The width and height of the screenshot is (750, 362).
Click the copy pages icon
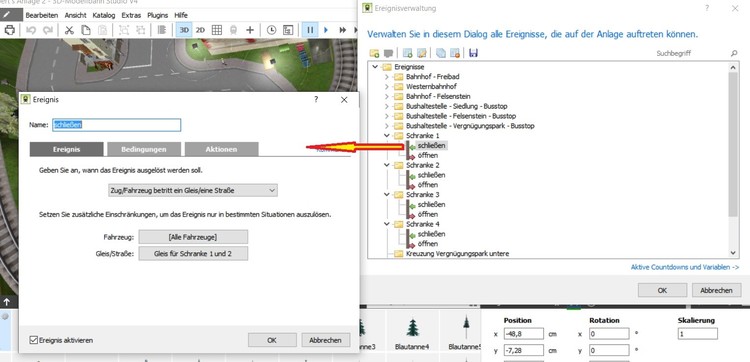86,30
